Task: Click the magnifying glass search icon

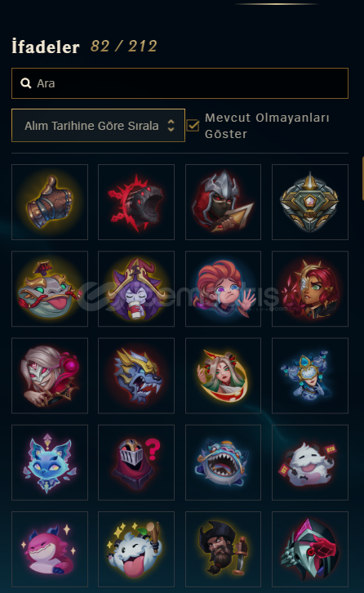Action: pos(25,83)
